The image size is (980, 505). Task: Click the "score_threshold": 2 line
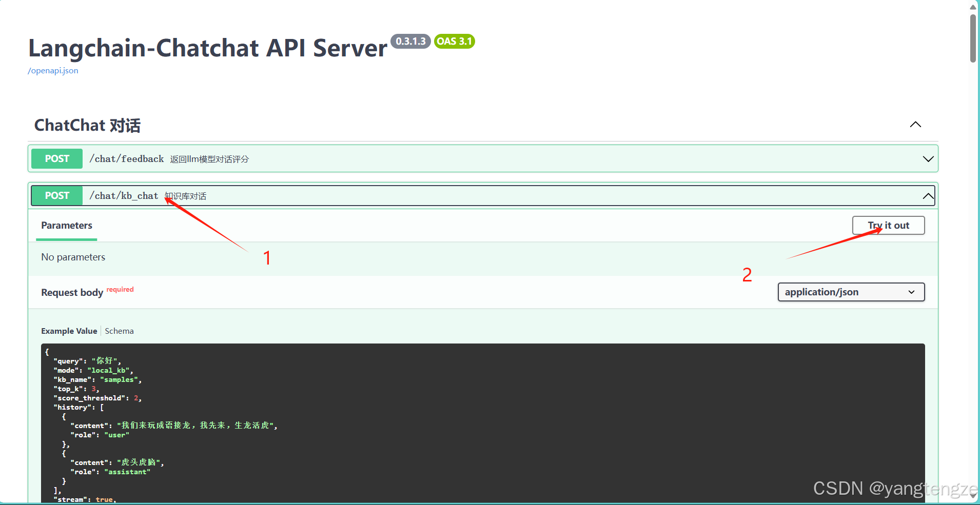click(x=97, y=398)
